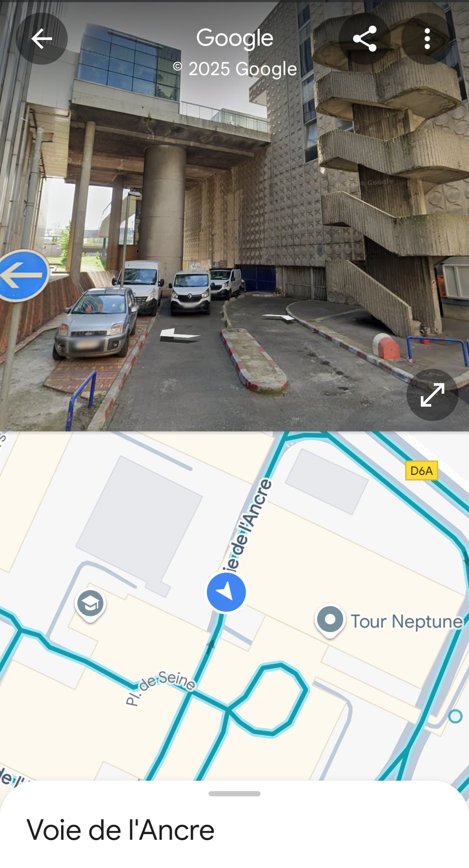Tap the back arrow button
The image size is (469, 868).
(x=42, y=39)
